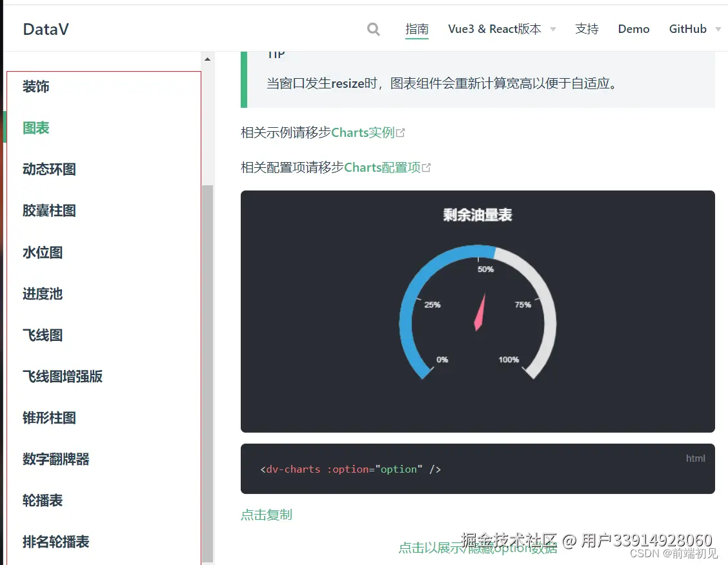Open 飞线图 sidebar entry
728x565 pixels.
[x=43, y=335]
